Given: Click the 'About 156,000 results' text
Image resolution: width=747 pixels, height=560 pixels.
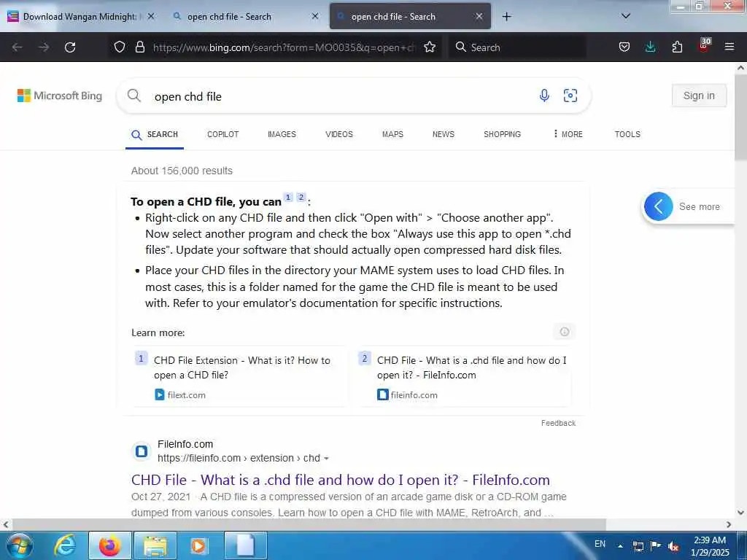Looking at the screenshot, I should tap(182, 171).
